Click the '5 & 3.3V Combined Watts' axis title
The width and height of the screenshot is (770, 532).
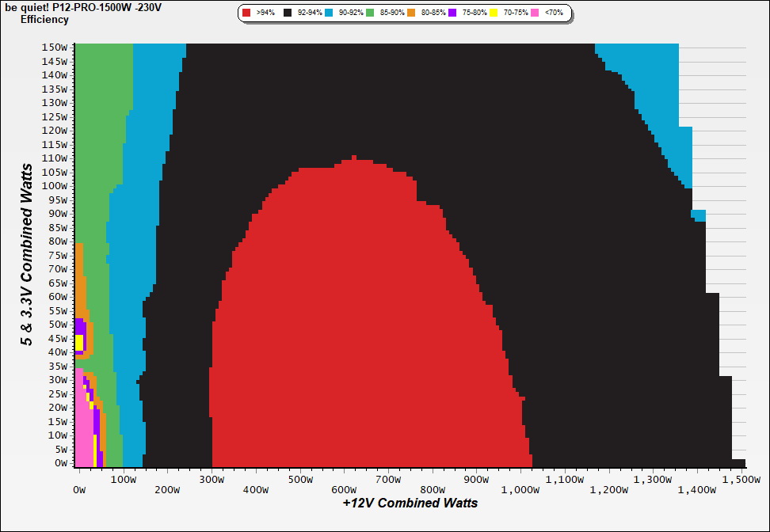(x=28, y=254)
